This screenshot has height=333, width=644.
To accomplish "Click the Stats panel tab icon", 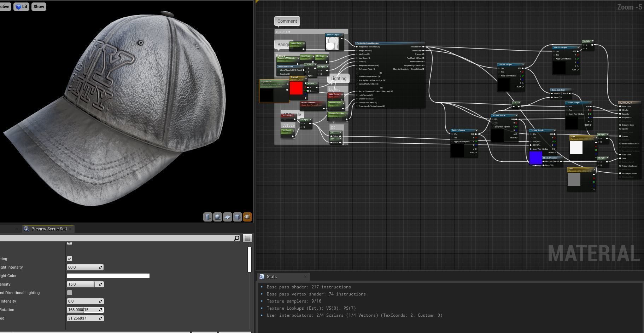I will pyautogui.click(x=262, y=277).
